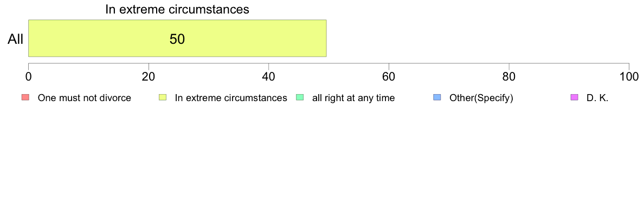Click the blue Other(Specify) legend swatch
Viewport: 644px width, 199px height.
437,97
